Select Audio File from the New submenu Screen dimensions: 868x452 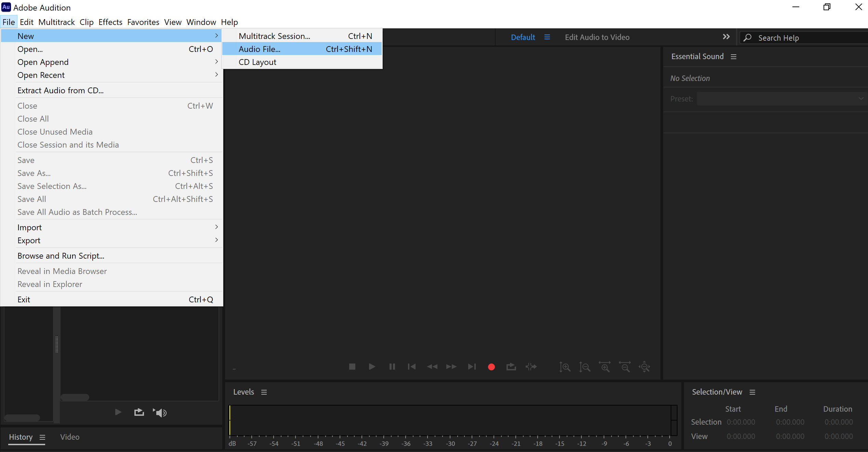(259, 49)
